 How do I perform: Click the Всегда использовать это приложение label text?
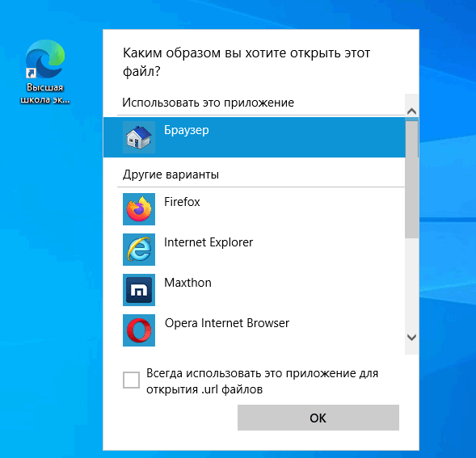coord(263,381)
